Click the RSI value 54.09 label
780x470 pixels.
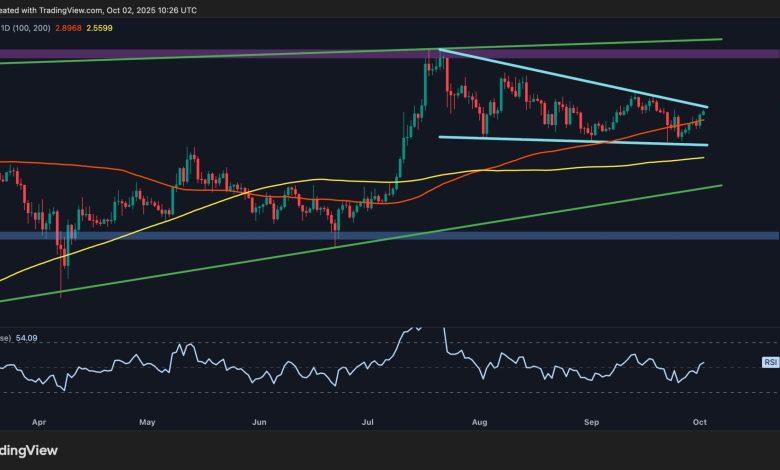point(31,338)
